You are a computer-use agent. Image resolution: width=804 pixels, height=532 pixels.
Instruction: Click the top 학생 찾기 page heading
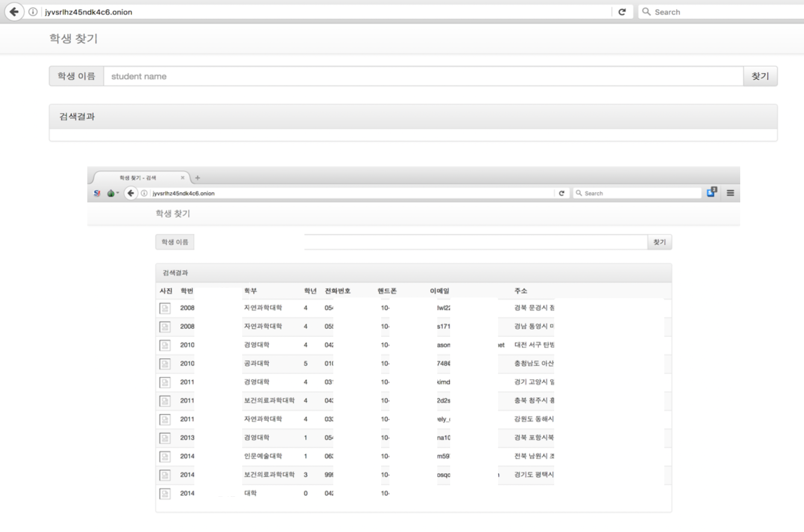coord(74,39)
